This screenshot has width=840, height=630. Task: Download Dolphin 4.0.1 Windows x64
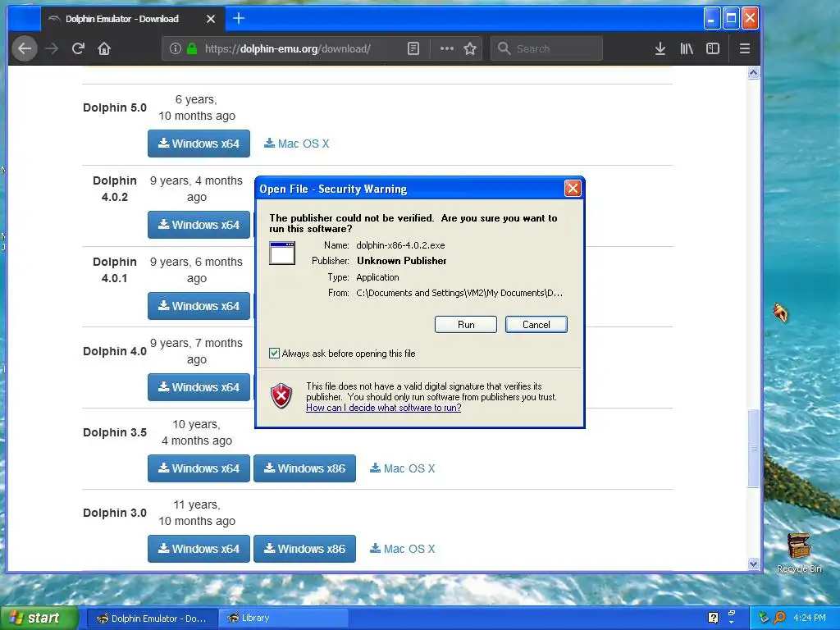(199, 306)
